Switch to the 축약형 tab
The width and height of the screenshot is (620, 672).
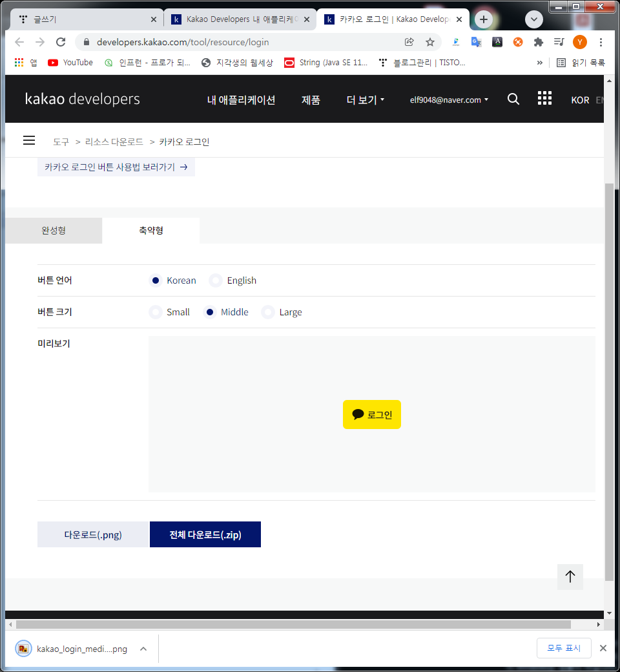click(x=151, y=231)
